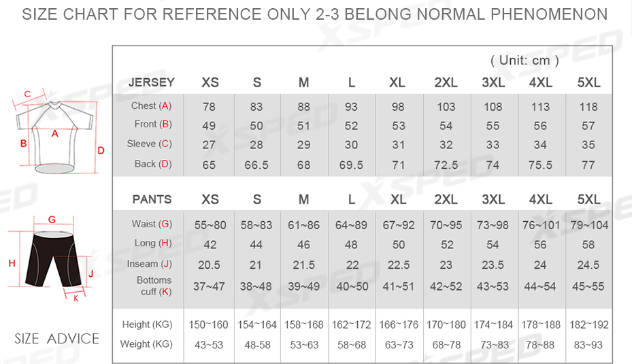
Task: Select the PANTS table heading
Action: coord(152,199)
